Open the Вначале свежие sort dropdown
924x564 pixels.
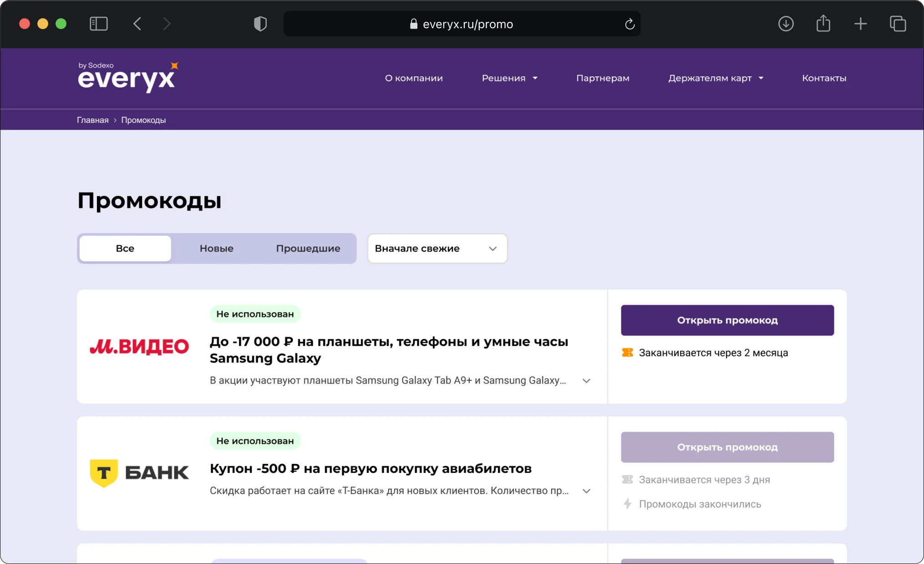click(x=437, y=248)
